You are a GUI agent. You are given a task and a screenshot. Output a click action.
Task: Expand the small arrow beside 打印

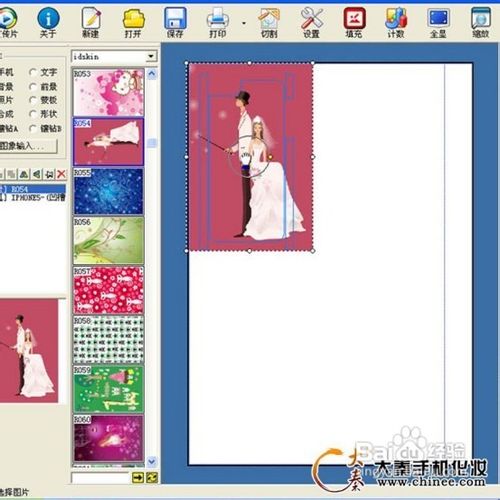(x=244, y=23)
